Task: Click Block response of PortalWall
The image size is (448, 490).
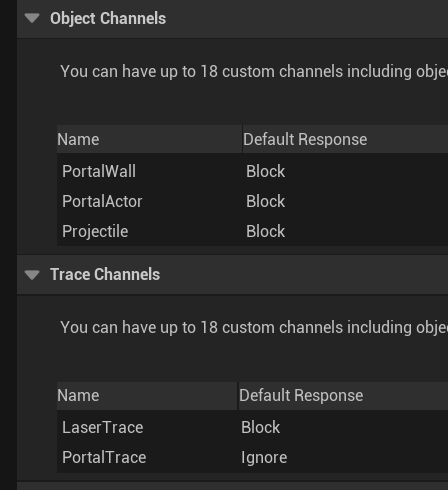Action: 266,171
